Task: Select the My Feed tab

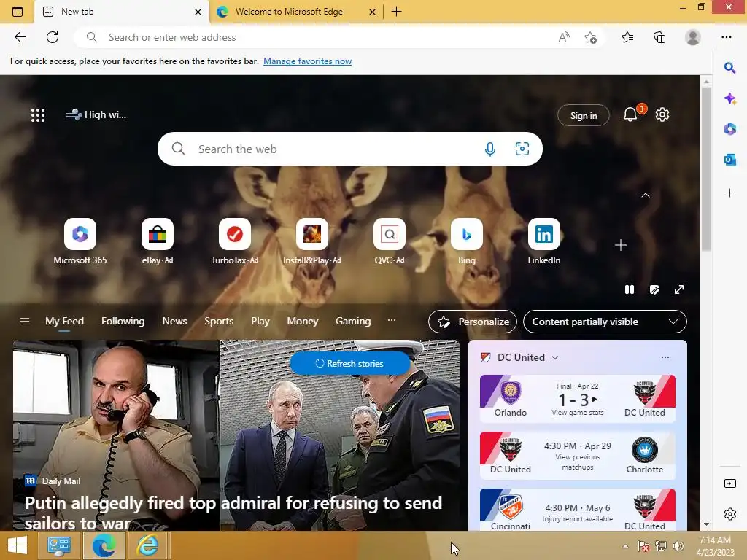Action: [64, 322]
